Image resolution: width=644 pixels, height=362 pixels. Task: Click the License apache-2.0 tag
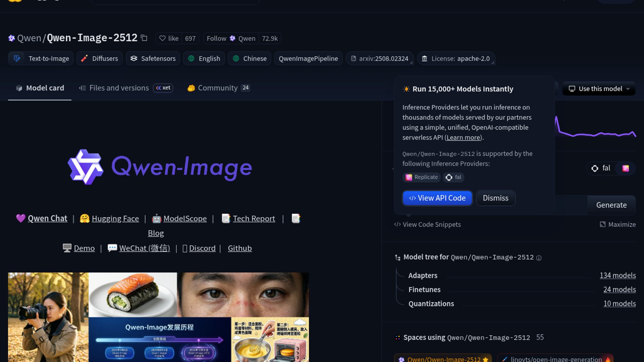click(456, 59)
